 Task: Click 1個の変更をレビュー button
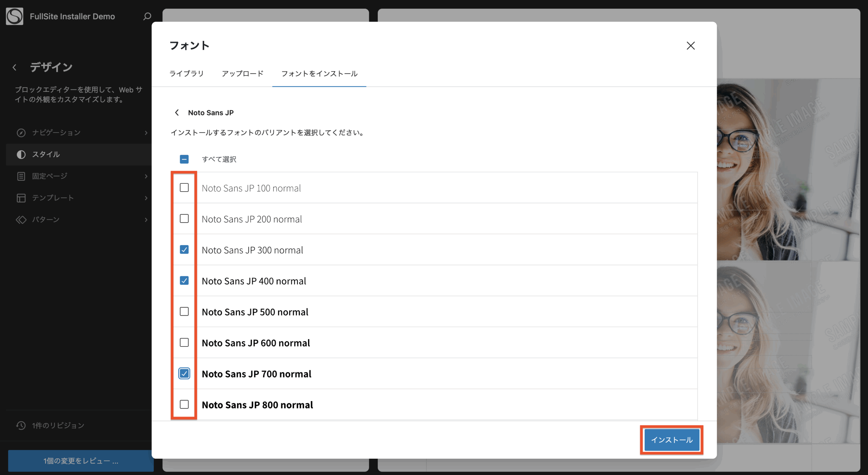[80, 461]
